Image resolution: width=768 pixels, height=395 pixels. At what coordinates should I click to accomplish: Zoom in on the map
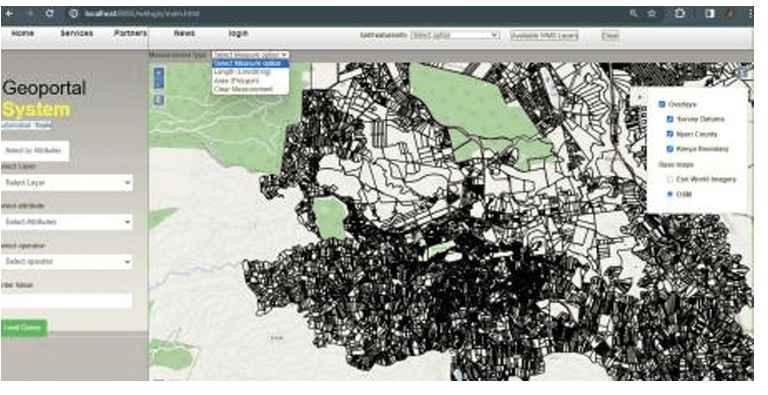point(158,73)
